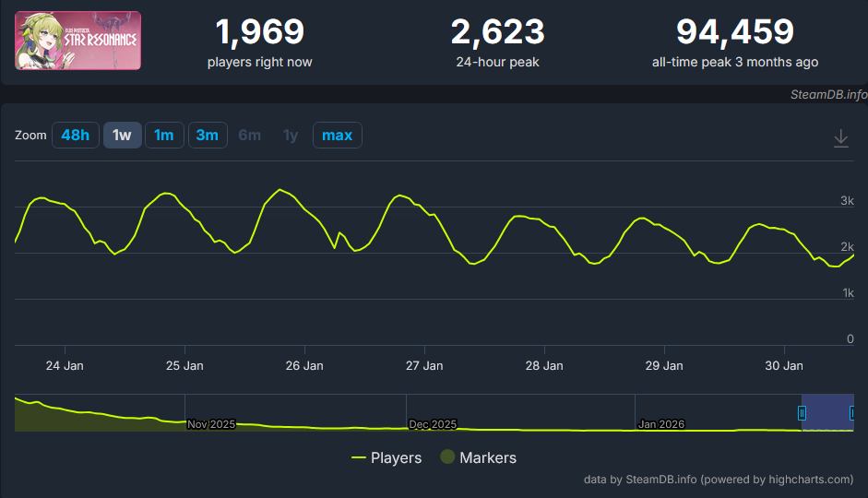This screenshot has width=868, height=498.
Task: Click the 'players right now' caption
Action: [x=259, y=62]
